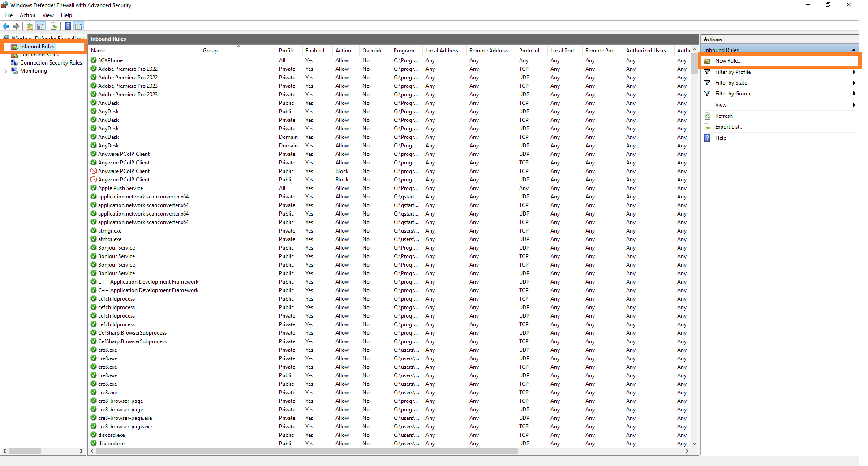Toggle the Show/Hide Console Tree toolbar icon
The height and width of the screenshot is (466, 868).
pos(41,26)
